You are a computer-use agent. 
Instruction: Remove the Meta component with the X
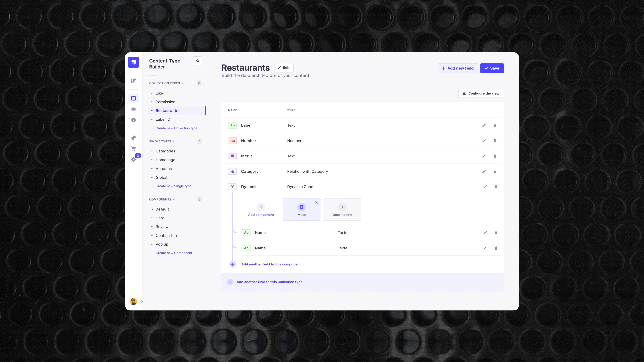pos(317,202)
